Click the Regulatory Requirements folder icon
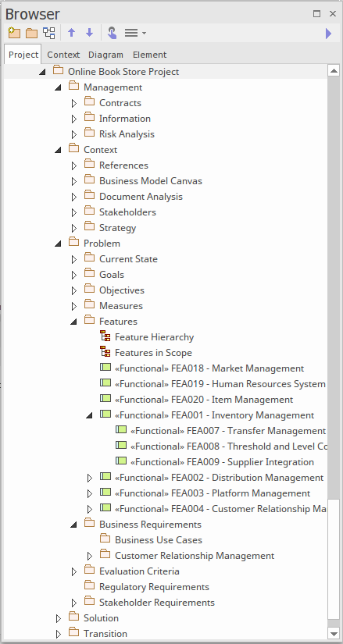The height and width of the screenshot is (644, 343). coord(89,585)
